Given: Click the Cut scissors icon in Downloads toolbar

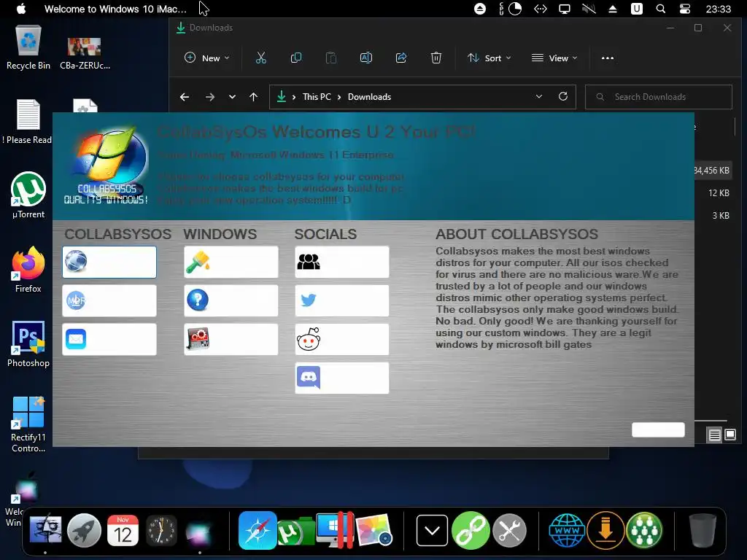Looking at the screenshot, I should (260, 58).
